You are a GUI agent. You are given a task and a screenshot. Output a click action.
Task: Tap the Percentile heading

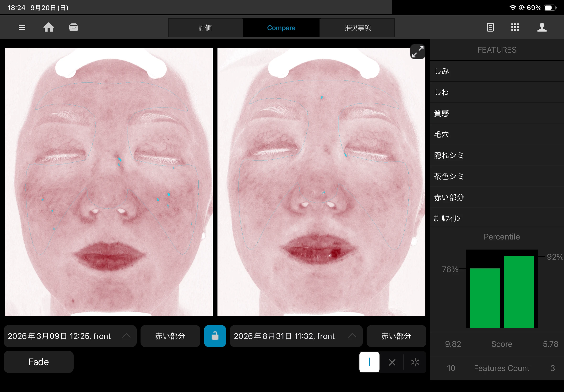502,237
